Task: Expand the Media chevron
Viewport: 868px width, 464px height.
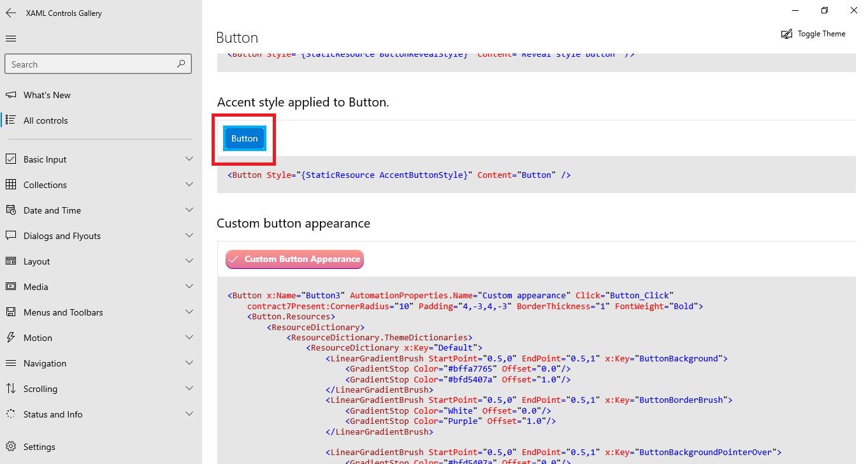Action: [189, 286]
